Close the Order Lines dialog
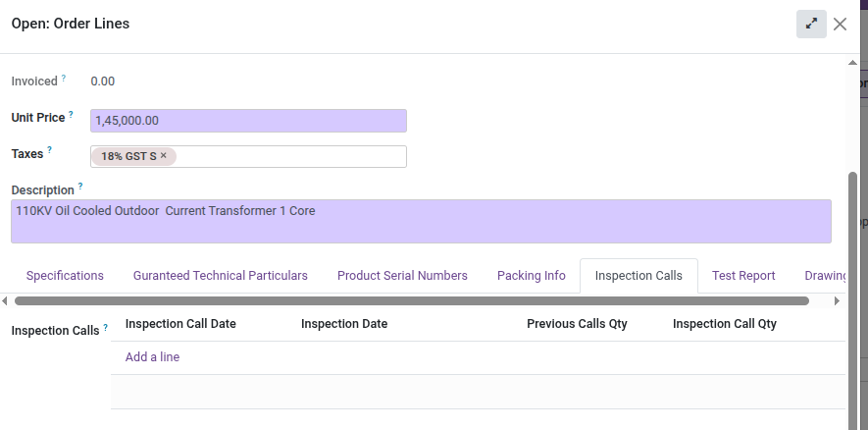868x430 pixels. click(840, 25)
